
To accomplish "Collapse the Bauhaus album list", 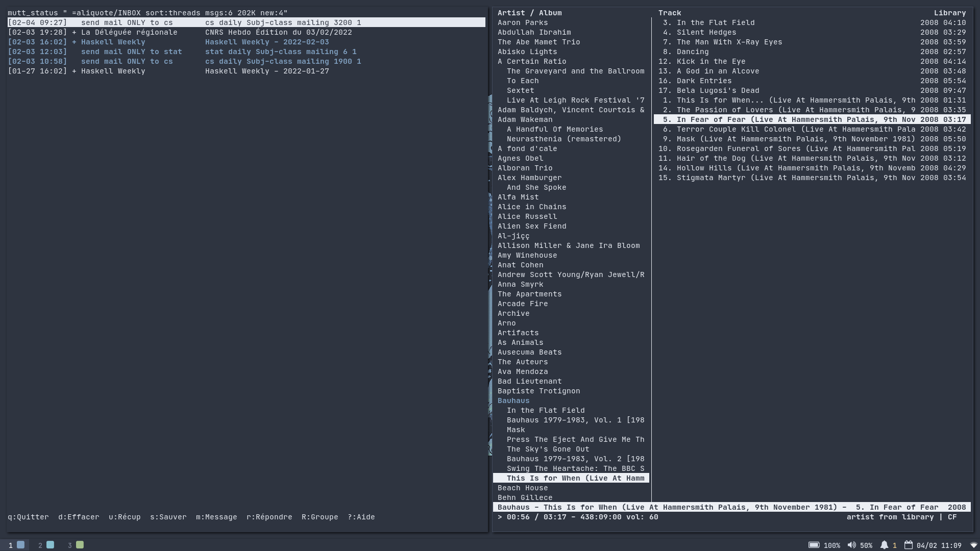I will [513, 400].
